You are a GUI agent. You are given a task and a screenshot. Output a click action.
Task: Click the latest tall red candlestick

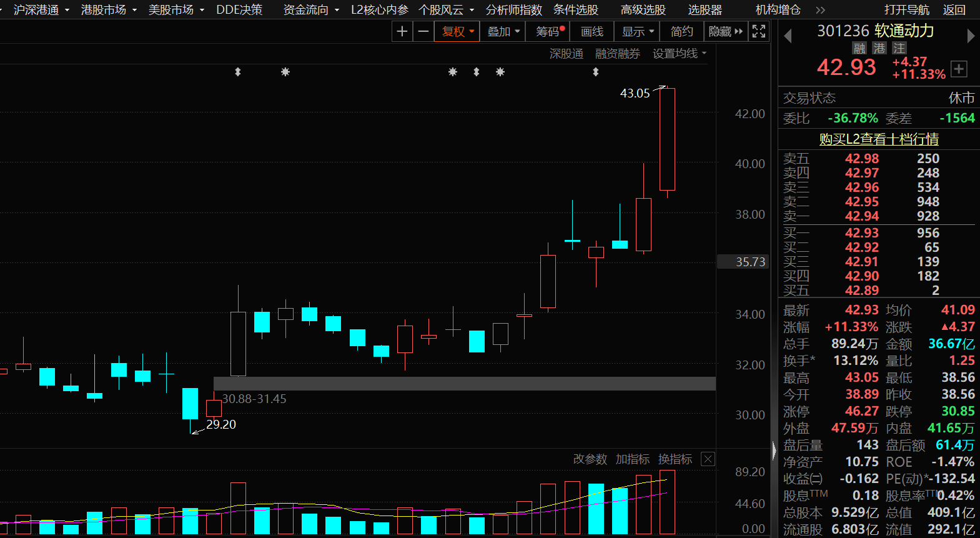(x=667, y=139)
